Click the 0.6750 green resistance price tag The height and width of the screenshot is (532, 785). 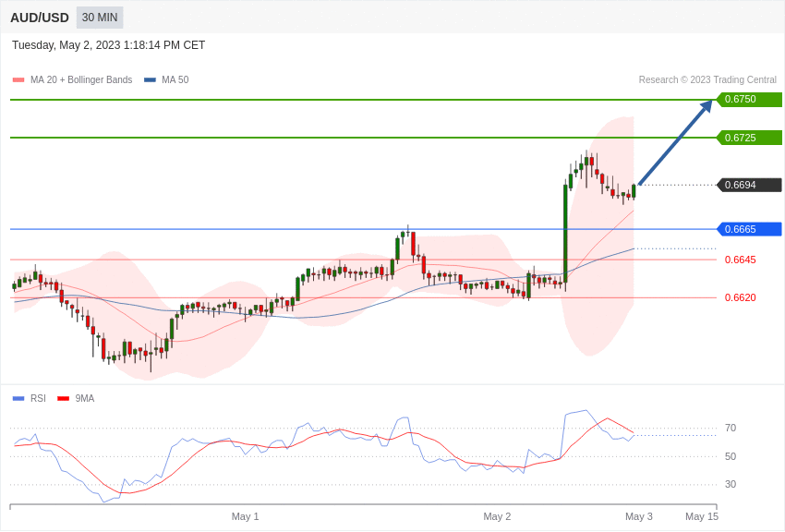[x=749, y=99]
